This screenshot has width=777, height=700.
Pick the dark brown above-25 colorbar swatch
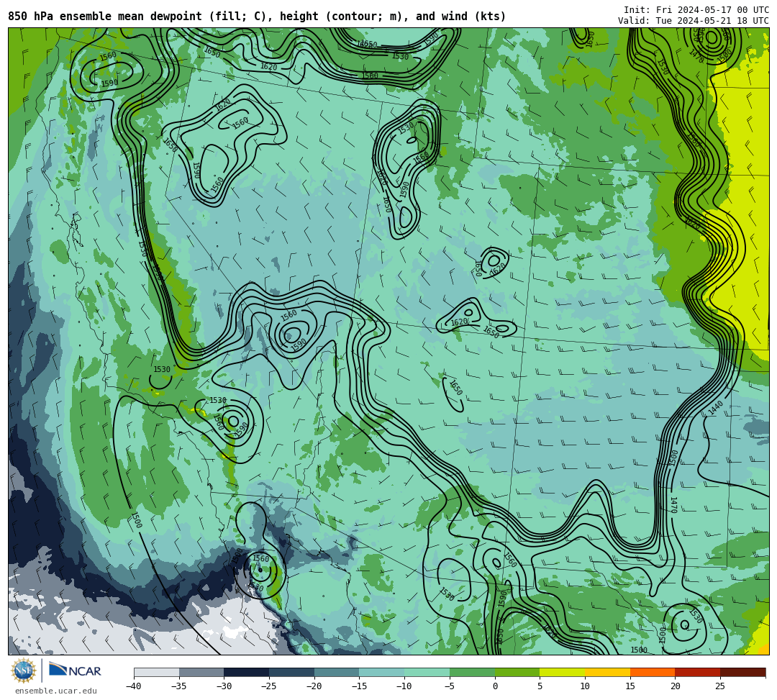coord(742,672)
